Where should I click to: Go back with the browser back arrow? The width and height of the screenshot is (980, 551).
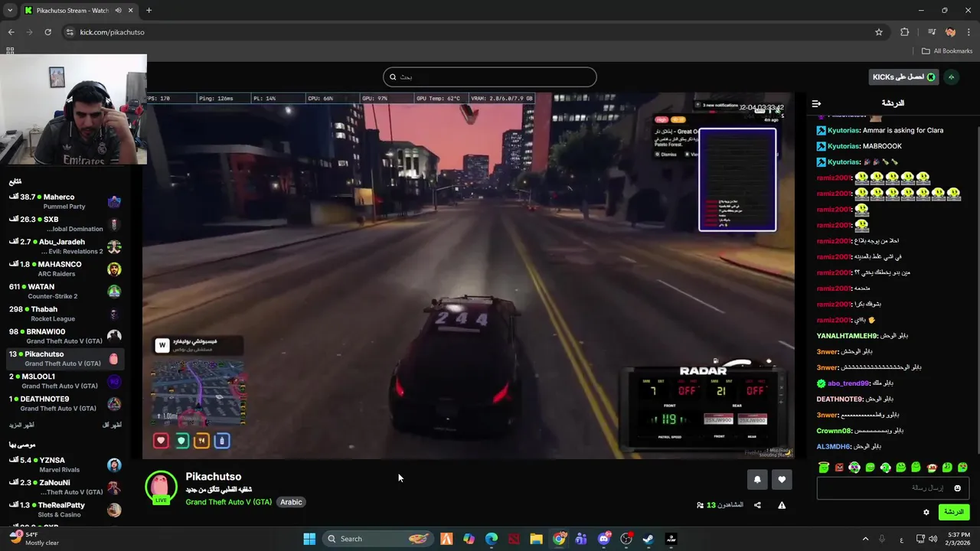(11, 32)
